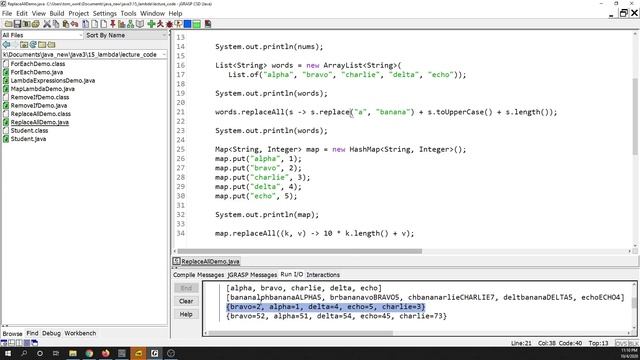Switch to the Workbench tab
The image size is (640, 360).
[x=80, y=333]
